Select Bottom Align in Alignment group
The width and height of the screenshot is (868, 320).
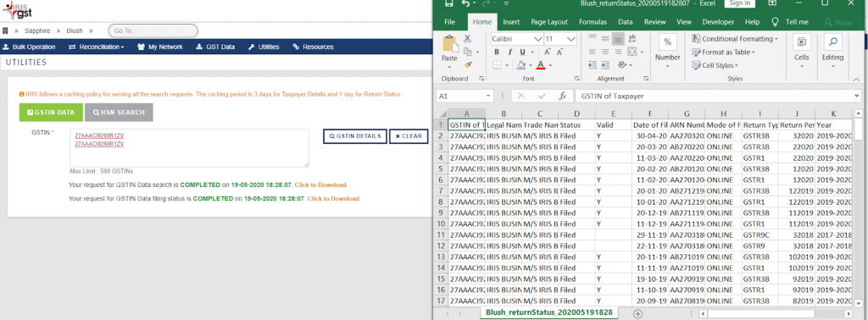(x=618, y=39)
